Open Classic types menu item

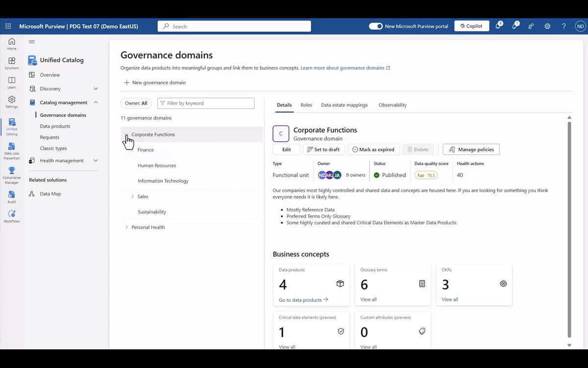tap(53, 148)
